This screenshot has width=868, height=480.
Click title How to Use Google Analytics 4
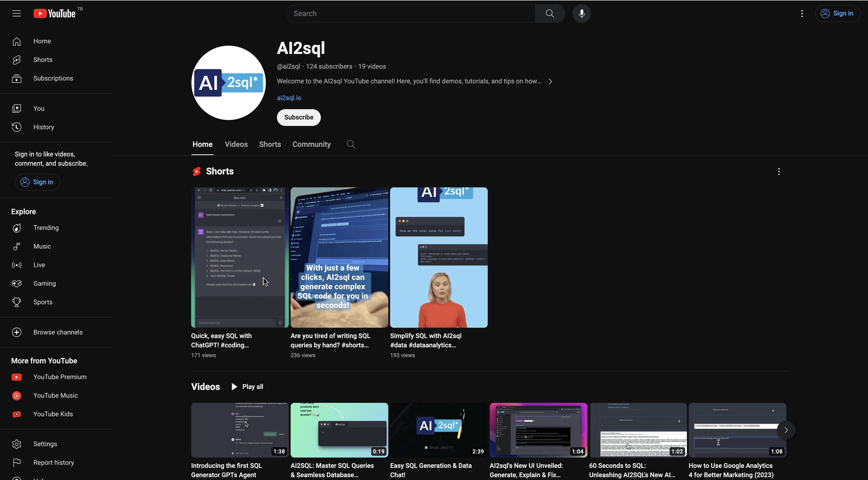(x=731, y=470)
